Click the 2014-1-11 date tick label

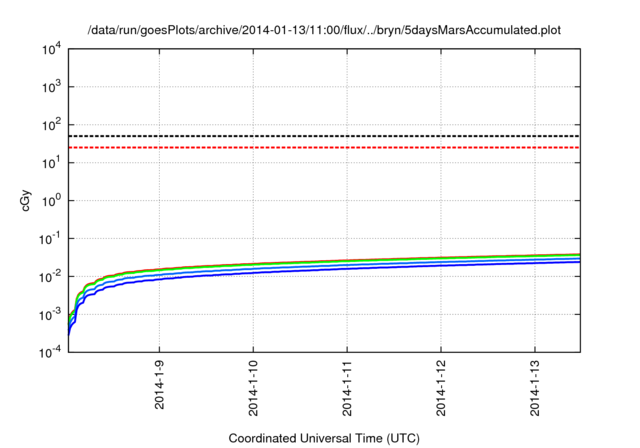pyautogui.click(x=347, y=388)
